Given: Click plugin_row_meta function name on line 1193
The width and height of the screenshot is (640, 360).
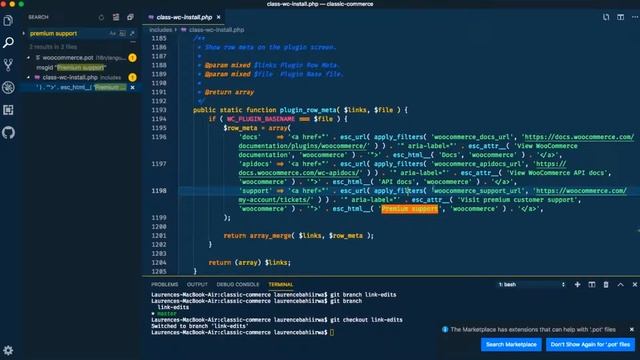Looking at the screenshot, I should pos(307,110).
